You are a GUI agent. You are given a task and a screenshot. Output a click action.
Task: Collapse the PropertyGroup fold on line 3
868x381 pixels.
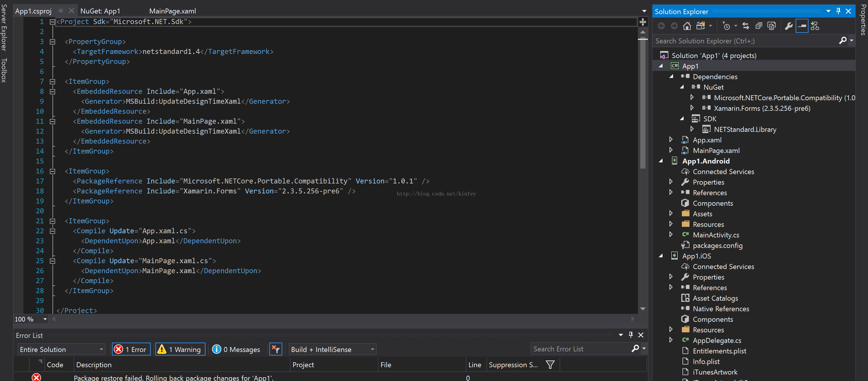pos(52,42)
